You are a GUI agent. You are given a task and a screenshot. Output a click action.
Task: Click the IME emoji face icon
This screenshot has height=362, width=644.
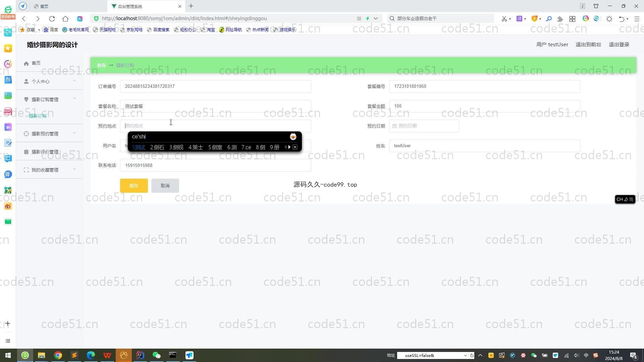[x=293, y=137]
